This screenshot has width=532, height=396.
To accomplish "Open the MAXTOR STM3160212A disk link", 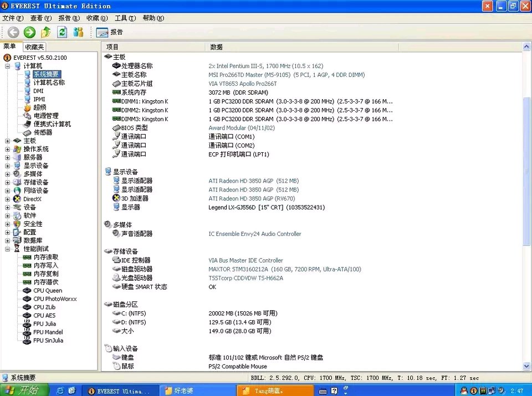I will tap(285, 269).
